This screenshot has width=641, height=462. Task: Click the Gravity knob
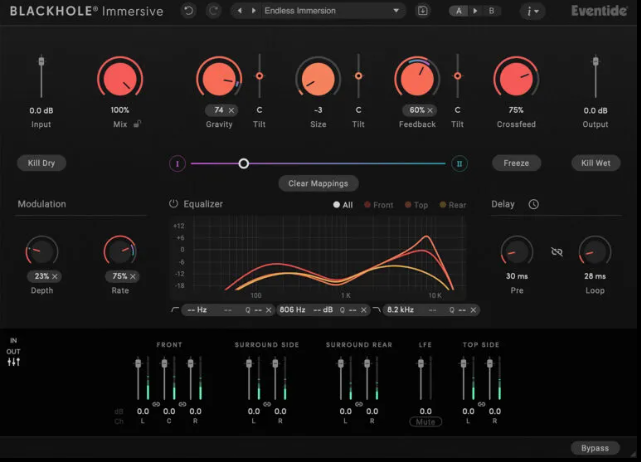click(219, 78)
